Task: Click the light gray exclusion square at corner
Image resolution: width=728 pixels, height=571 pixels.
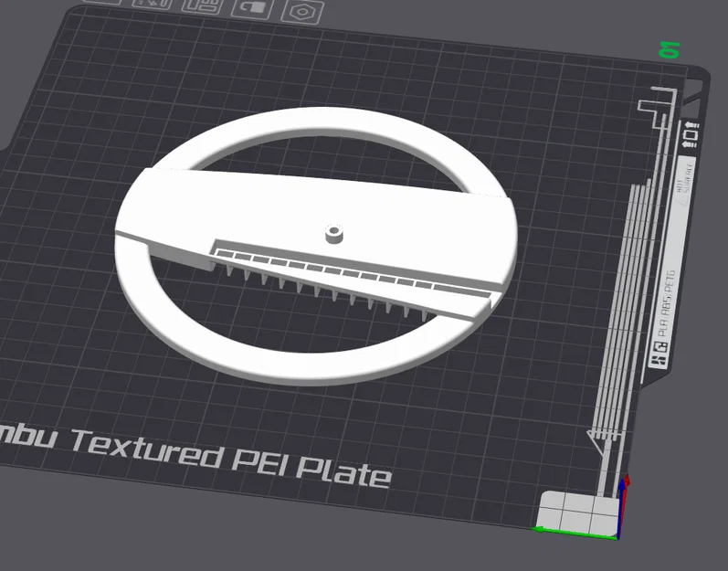Action: coord(578,512)
